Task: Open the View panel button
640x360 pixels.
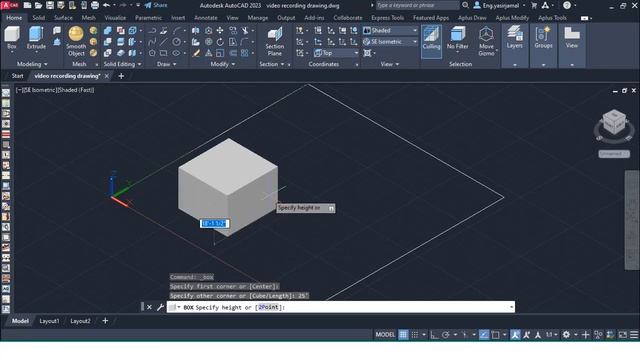Action: click(572, 38)
